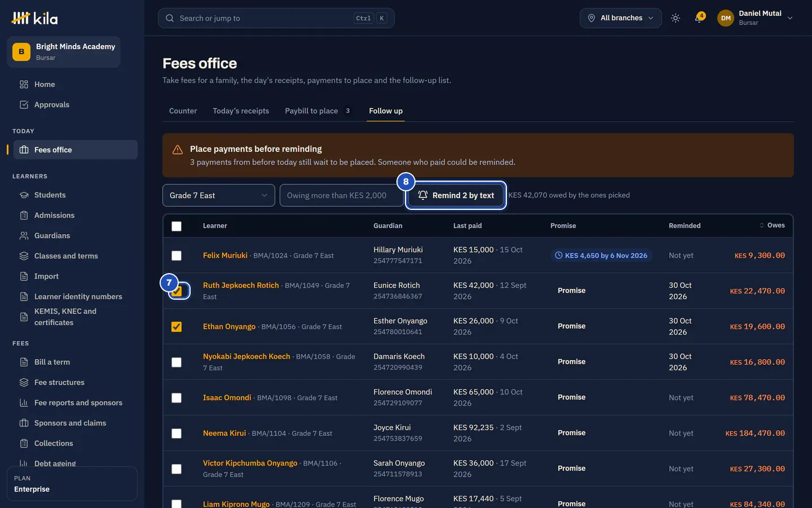Tick the checkbox for Isaac Omondi
This screenshot has height=508, width=812.
click(x=176, y=397)
